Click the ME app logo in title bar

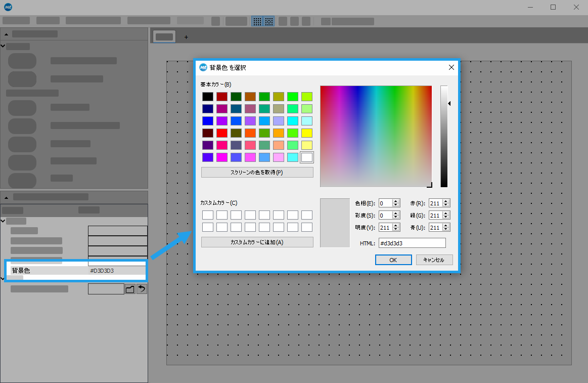(x=8, y=7)
